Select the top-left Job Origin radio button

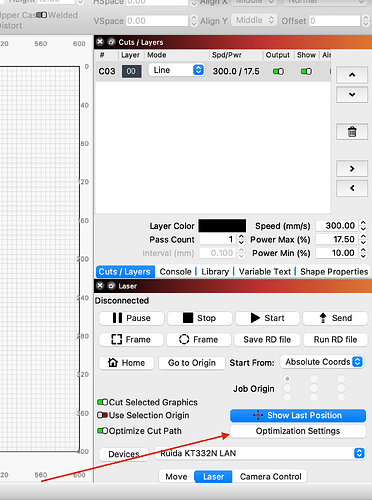tap(287, 379)
